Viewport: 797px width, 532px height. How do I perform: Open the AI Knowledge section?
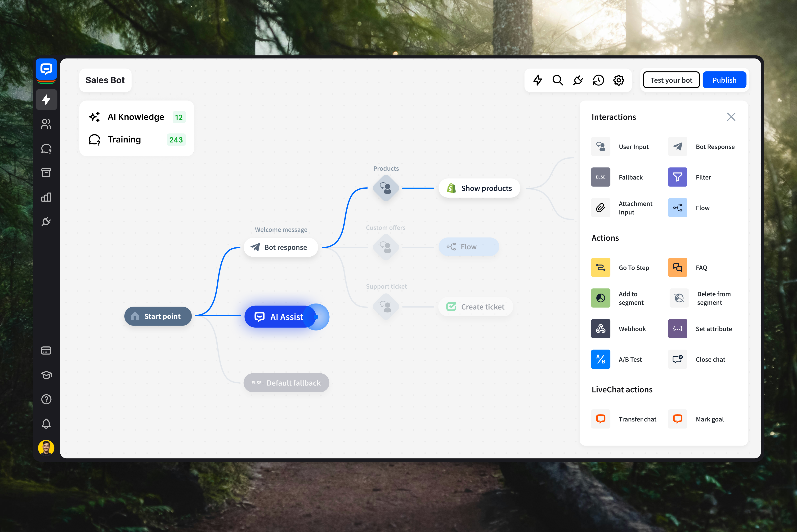point(137,117)
